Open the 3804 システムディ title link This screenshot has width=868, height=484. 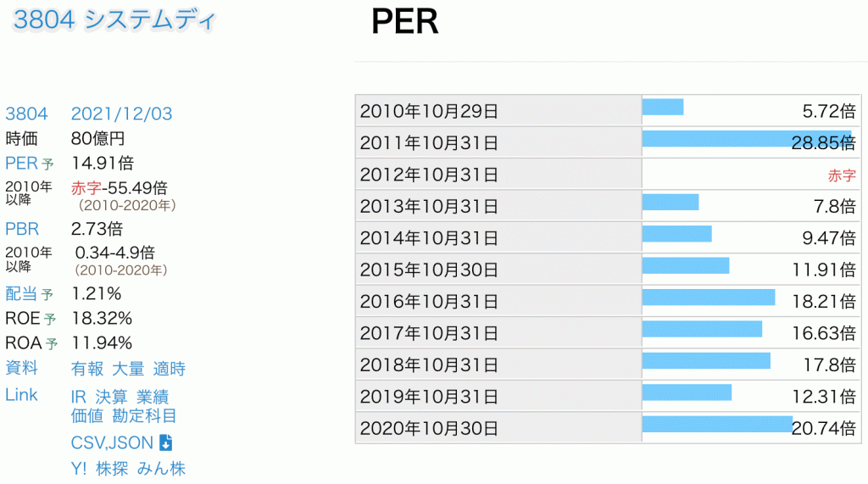[x=114, y=21]
